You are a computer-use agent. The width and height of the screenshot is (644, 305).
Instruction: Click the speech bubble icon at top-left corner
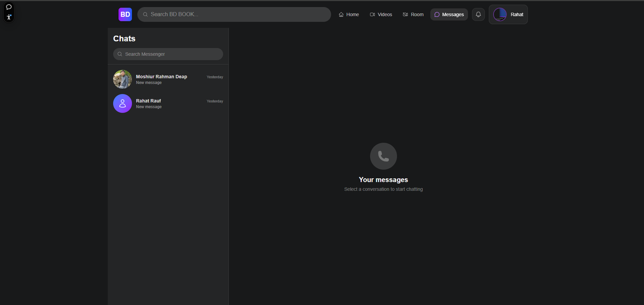(x=9, y=7)
